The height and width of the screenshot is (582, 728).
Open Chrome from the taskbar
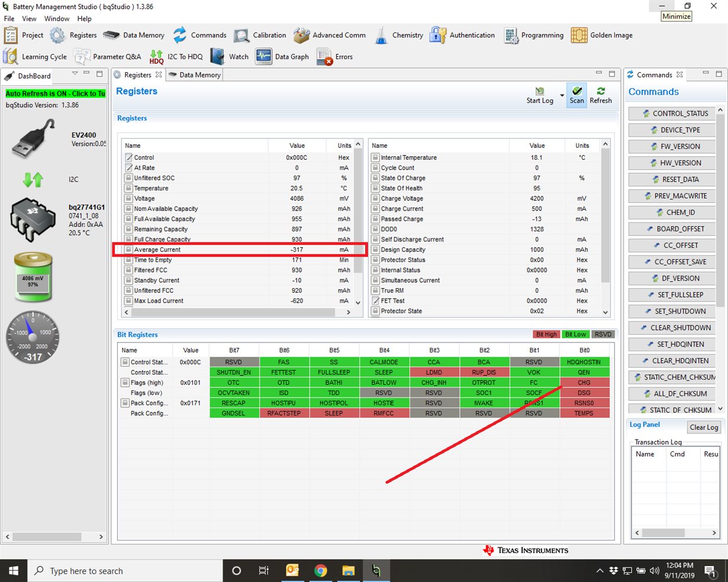click(x=320, y=571)
